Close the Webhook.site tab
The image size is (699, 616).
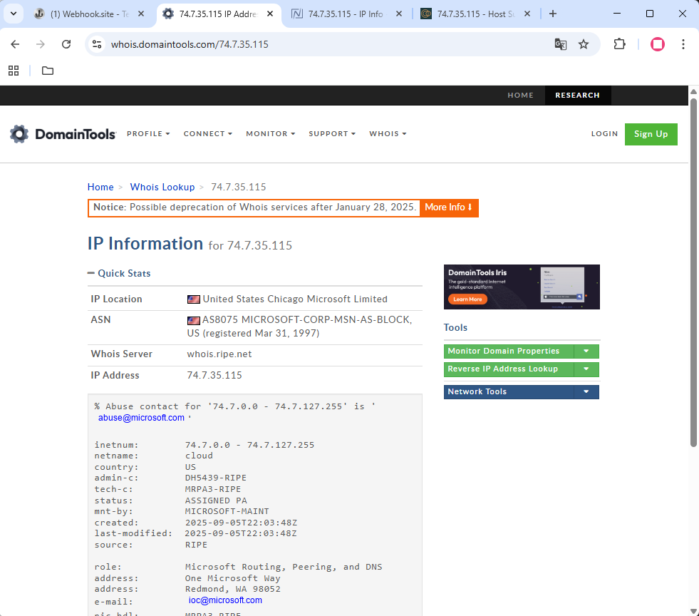point(141,14)
